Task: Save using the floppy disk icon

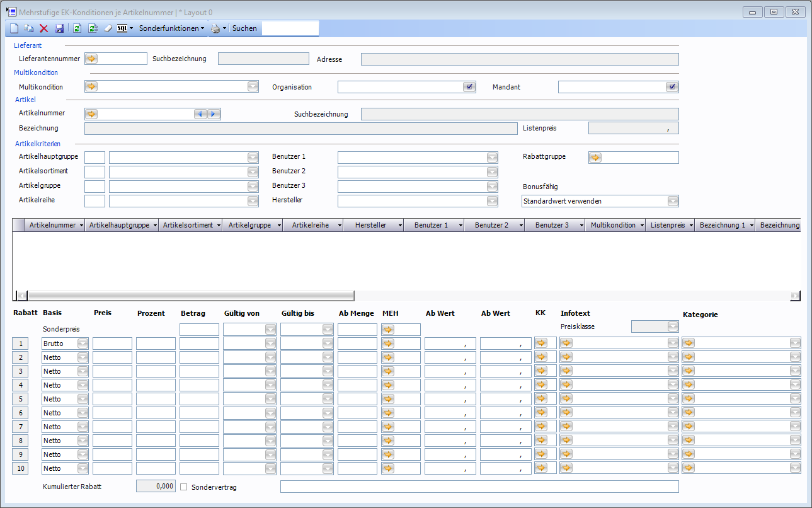Action: (59, 28)
